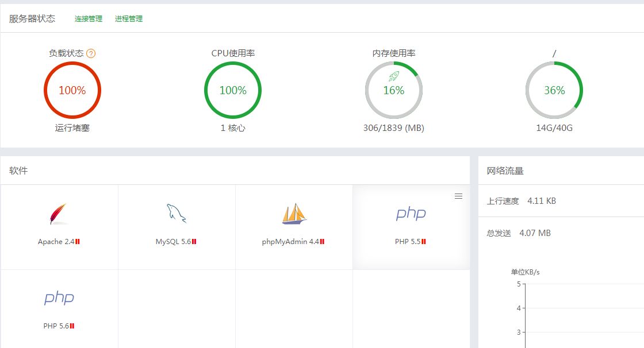Click the Apache 2.4 label
Viewport: 644px width, 348px height.
(56, 242)
